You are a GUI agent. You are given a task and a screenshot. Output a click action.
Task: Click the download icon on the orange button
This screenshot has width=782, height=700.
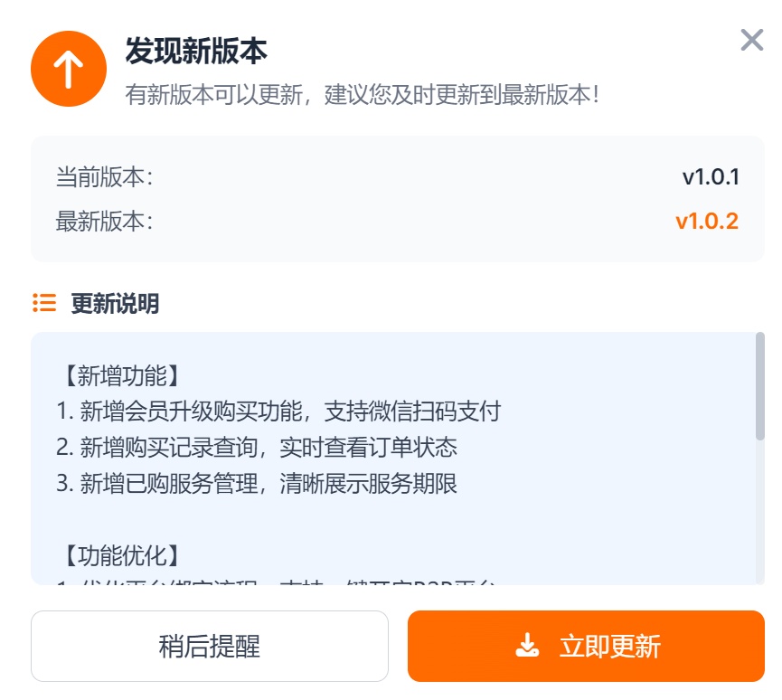point(526,646)
